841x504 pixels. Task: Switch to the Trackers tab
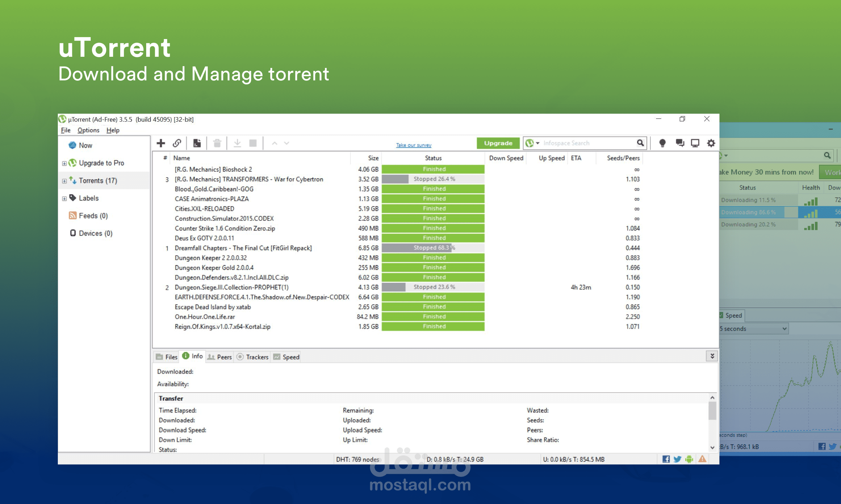tap(253, 357)
